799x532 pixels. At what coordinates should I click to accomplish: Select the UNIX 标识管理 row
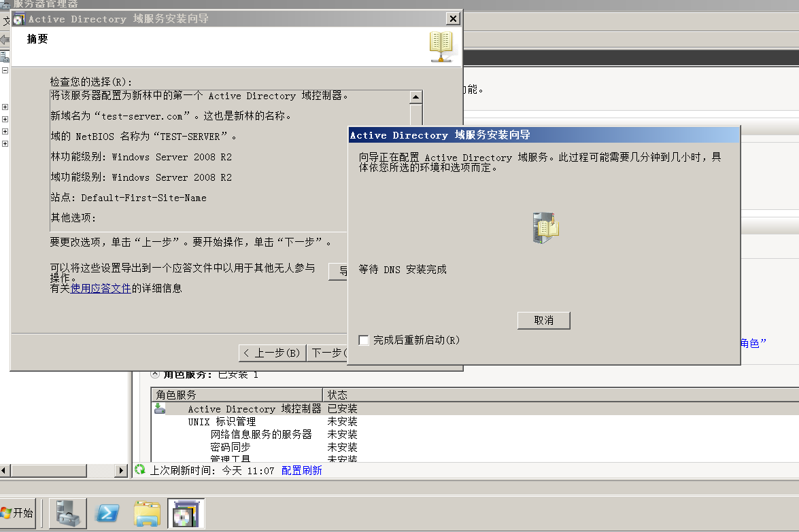[x=475, y=421]
